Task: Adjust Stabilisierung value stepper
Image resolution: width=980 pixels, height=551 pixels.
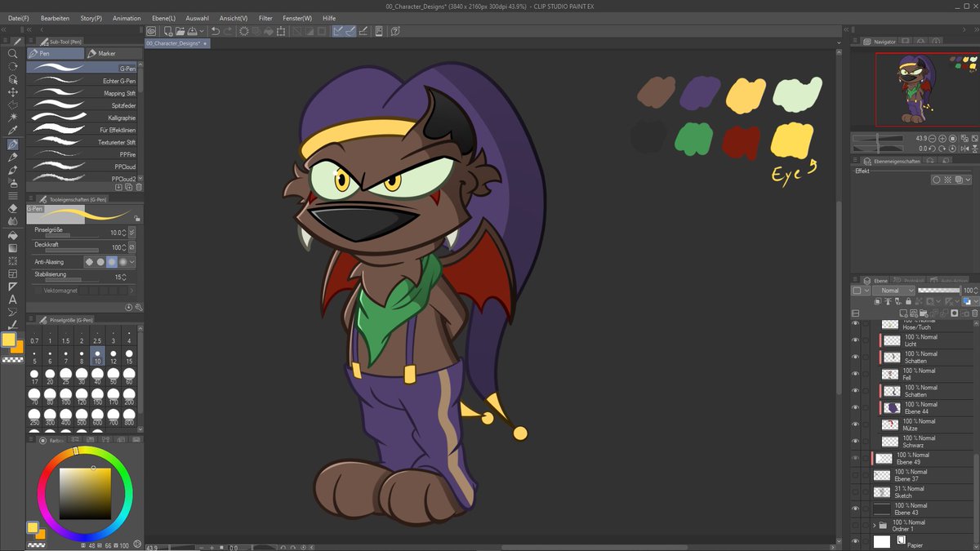Action: 123,277
